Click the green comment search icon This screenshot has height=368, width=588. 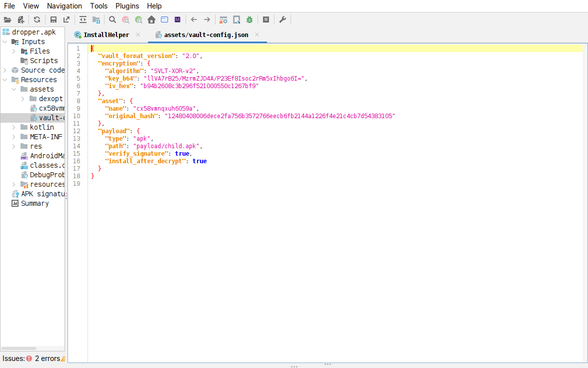[x=138, y=20]
